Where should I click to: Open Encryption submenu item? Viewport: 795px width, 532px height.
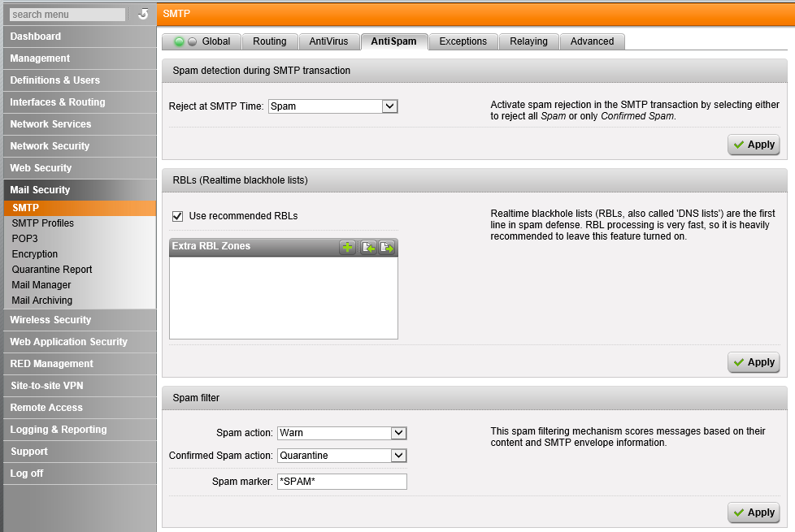(80, 254)
